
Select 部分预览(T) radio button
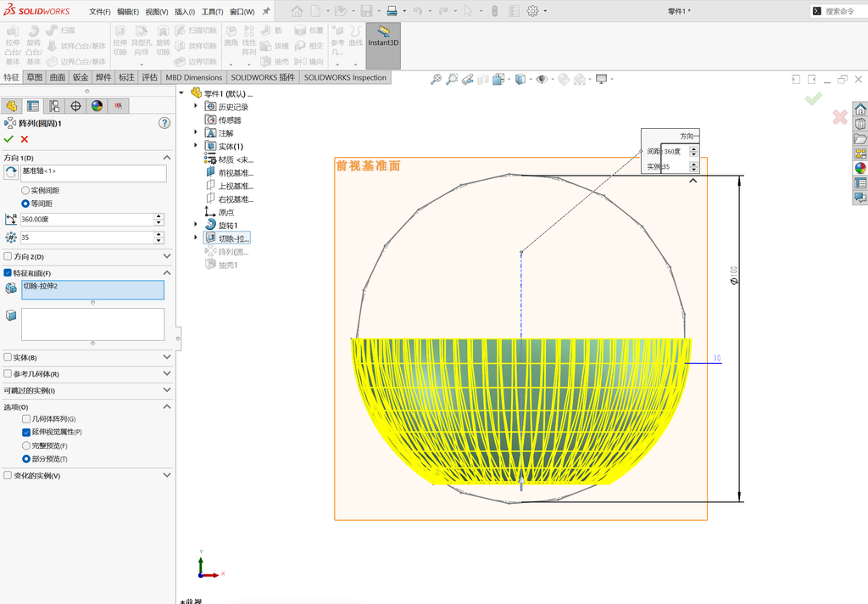click(x=26, y=459)
